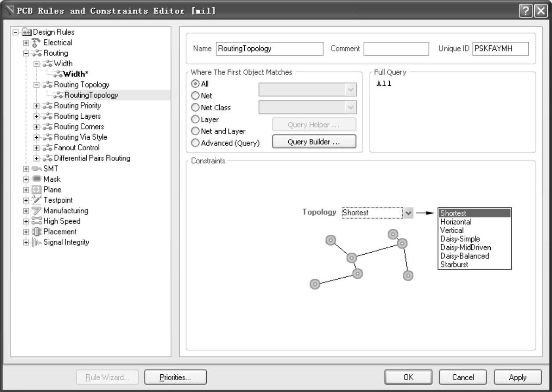Select the Net Class radio option
552x392 pixels.
click(x=195, y=108)
